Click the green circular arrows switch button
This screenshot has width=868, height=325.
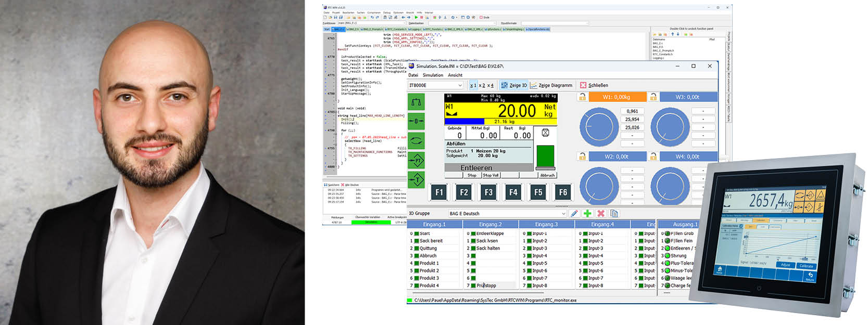pos(417,140)
